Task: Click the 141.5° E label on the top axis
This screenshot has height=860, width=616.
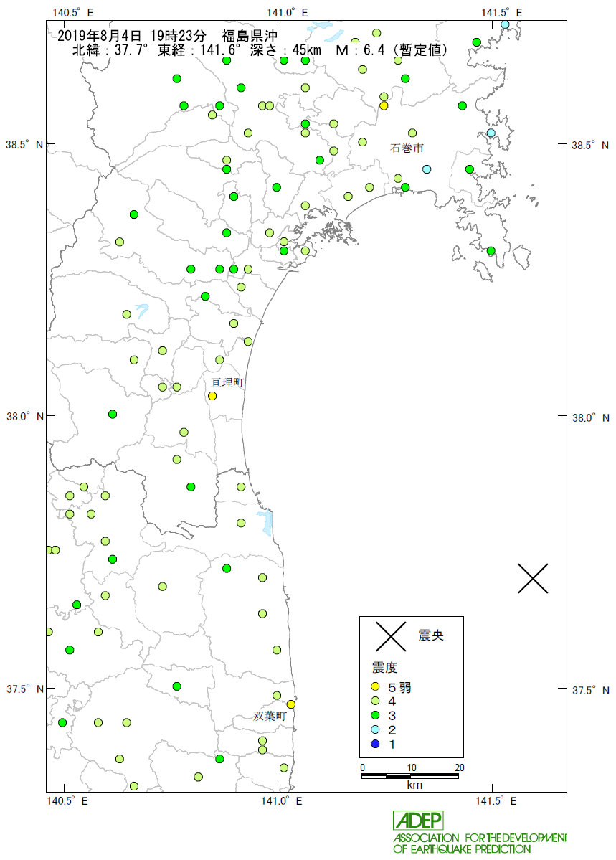Action: click(x=502, y=13)
